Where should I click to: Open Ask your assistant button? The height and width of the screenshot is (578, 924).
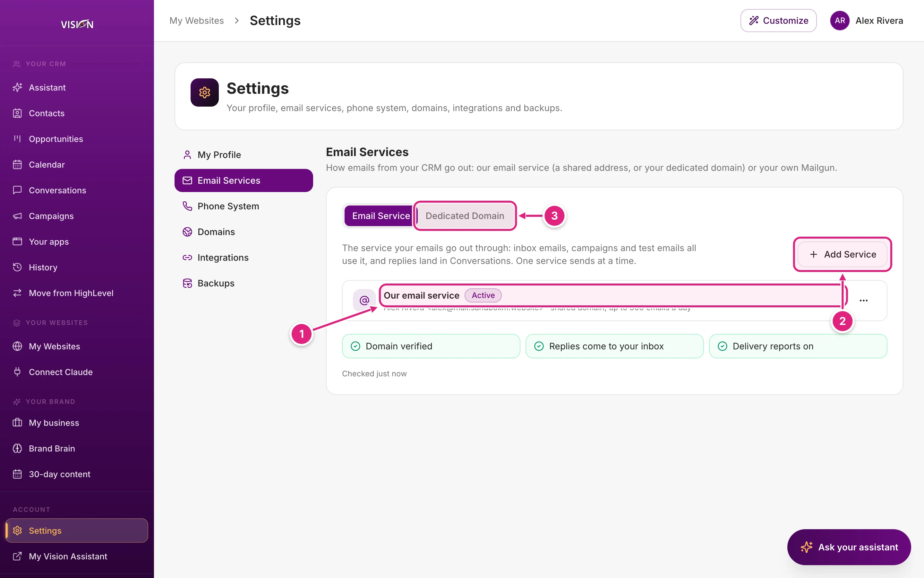tap(849, 547)
